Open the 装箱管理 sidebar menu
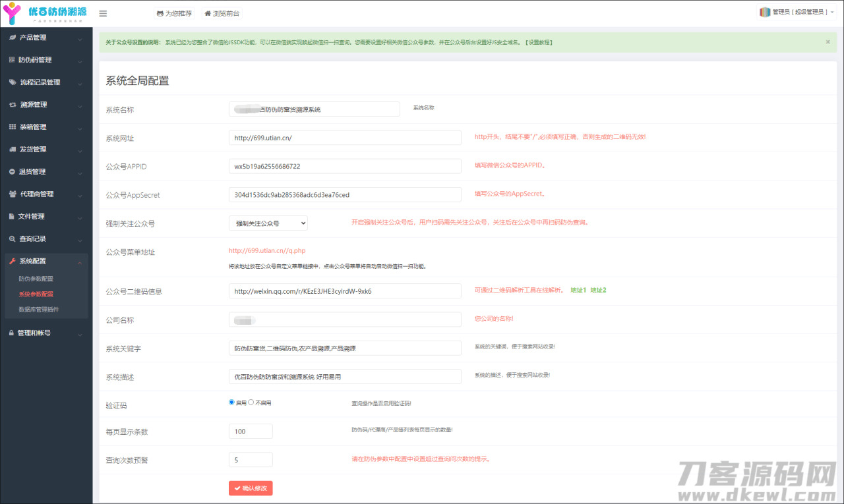This screenshot has height=504, width=844. tap(46, 127)
